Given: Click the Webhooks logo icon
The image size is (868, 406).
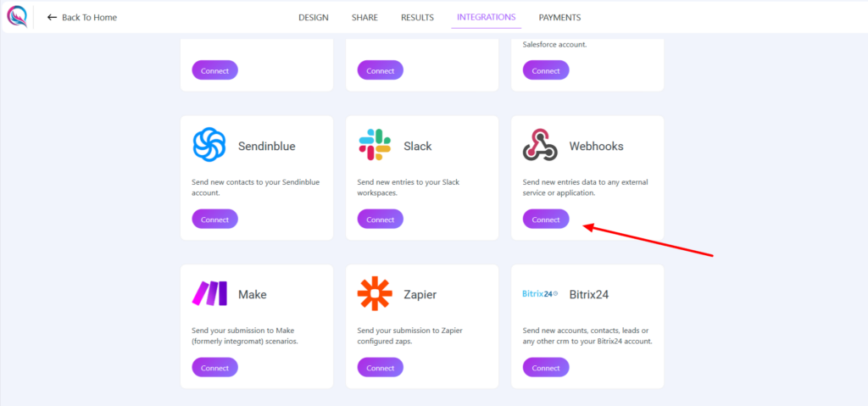Looking at the screenshot, I should click(540, 146).
